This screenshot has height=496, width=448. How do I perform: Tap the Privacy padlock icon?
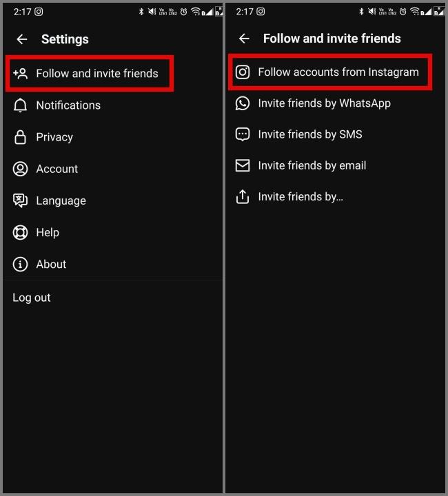pos(20,137)
